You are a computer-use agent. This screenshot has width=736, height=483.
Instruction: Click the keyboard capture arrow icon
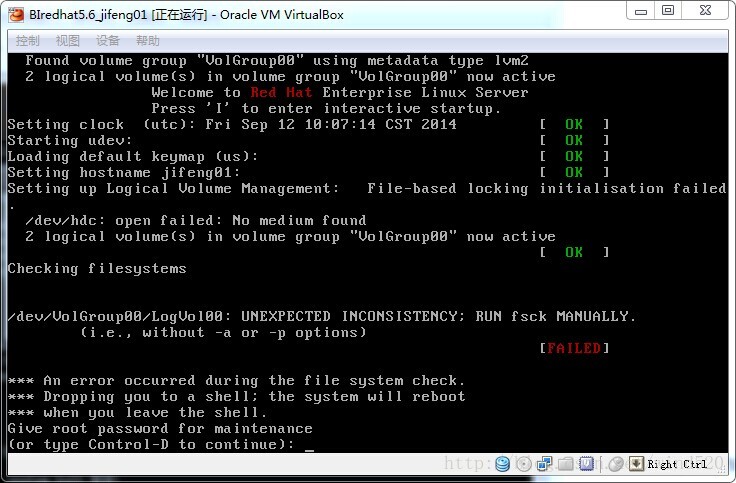click(636, 464)
